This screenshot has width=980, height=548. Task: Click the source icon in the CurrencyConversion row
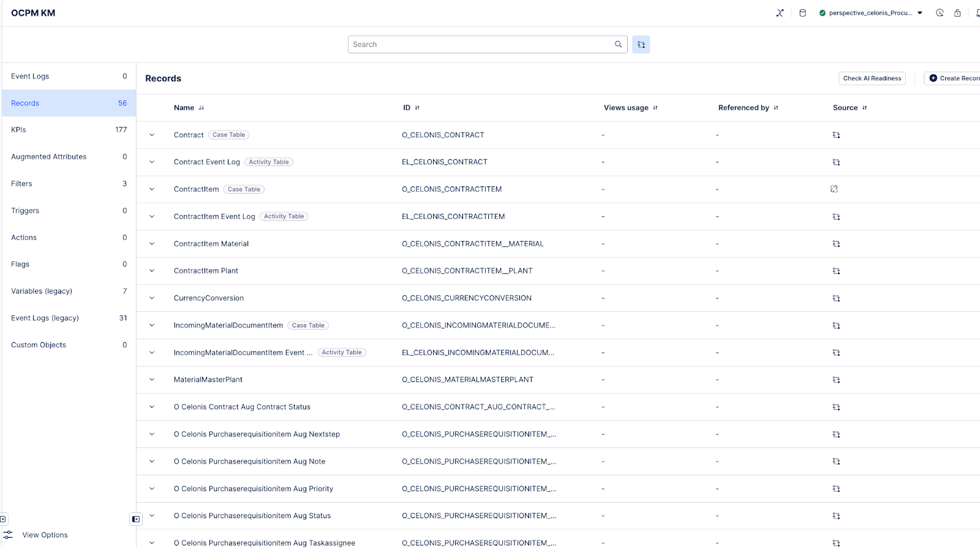pyautogui.click(x=836, y=299)
